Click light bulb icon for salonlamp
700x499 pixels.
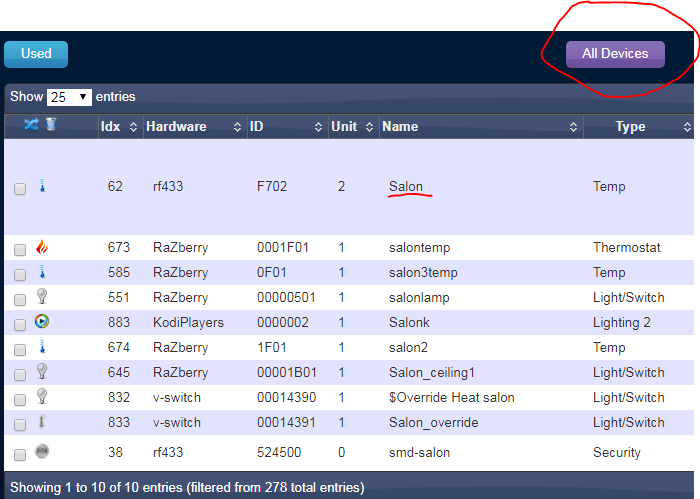tap(42, 297)
